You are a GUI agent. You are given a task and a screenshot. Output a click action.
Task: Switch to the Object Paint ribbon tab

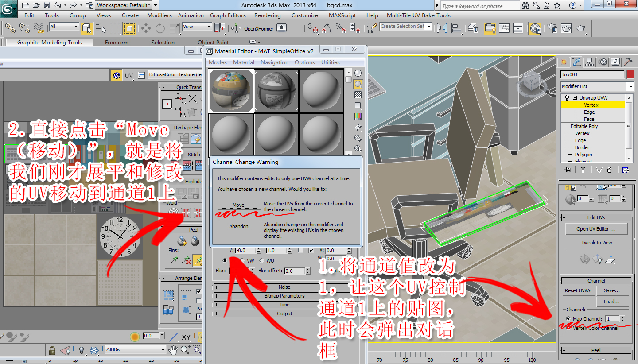tap(213, 43)
